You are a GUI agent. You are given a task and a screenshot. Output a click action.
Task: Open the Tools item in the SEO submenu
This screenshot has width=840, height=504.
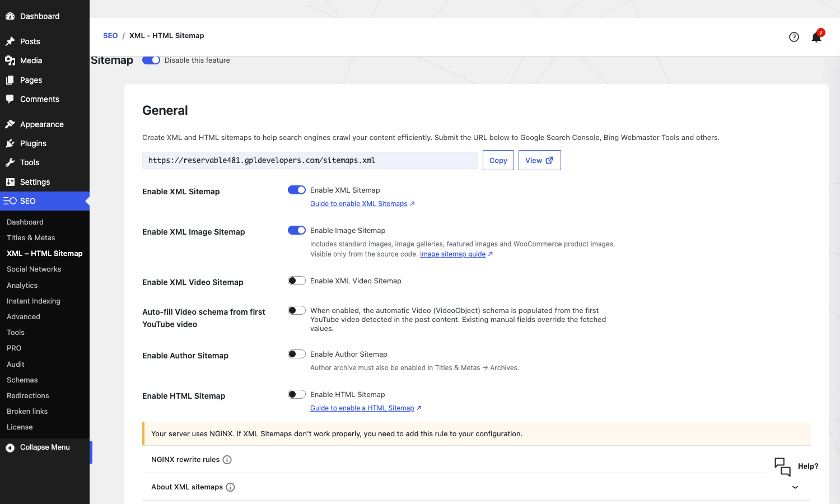(16, 333)
